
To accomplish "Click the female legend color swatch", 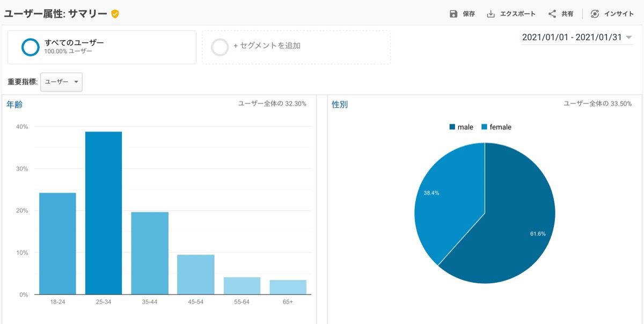I will 484,127.
